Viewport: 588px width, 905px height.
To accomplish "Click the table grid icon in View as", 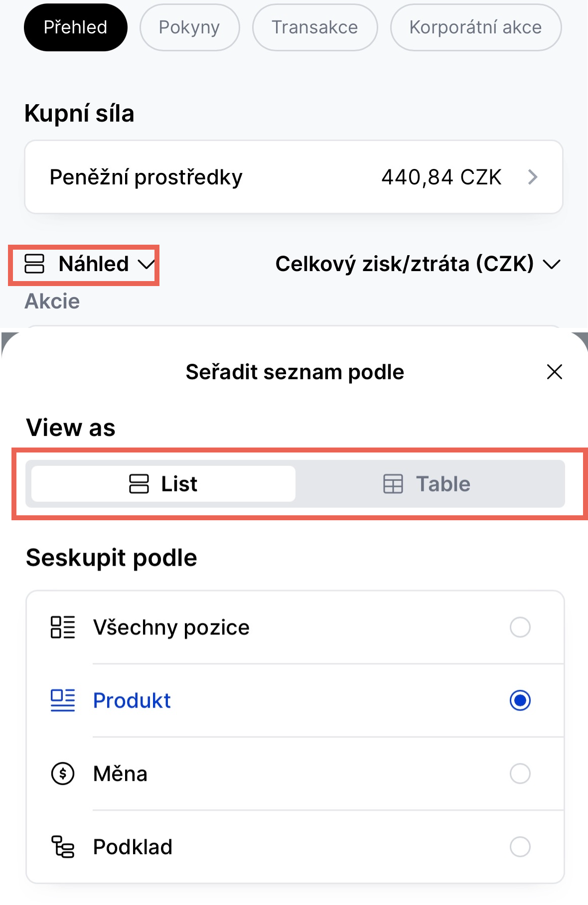I will tap(393, 484).
